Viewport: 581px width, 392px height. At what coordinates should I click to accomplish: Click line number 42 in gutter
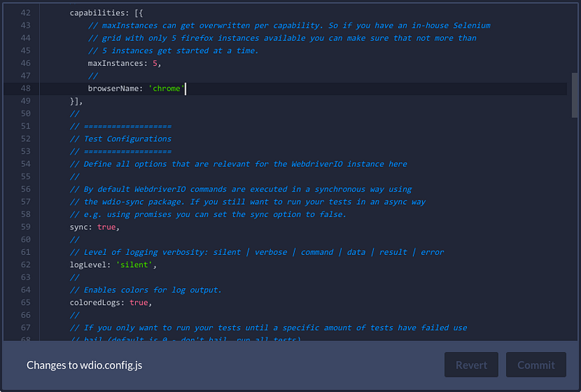pos(25,13)
